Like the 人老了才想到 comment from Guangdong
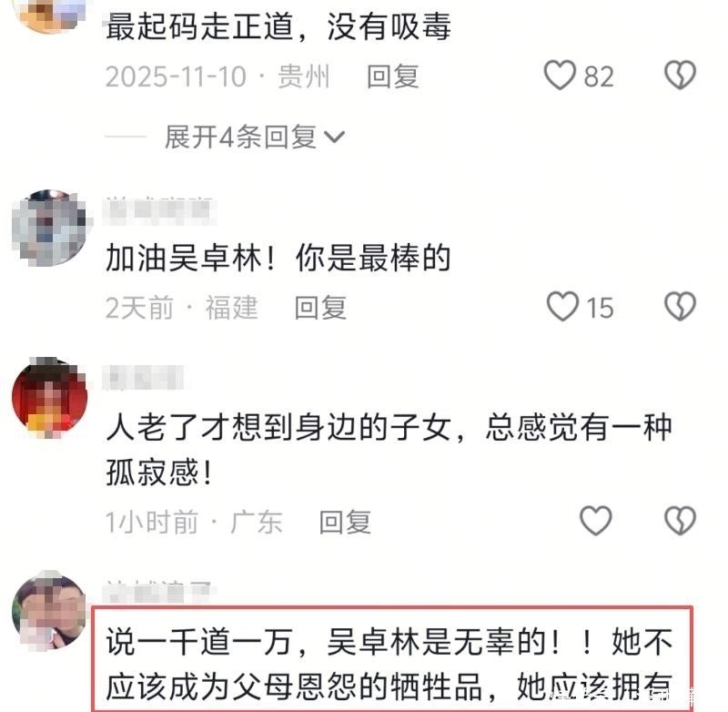 point(596,521)
